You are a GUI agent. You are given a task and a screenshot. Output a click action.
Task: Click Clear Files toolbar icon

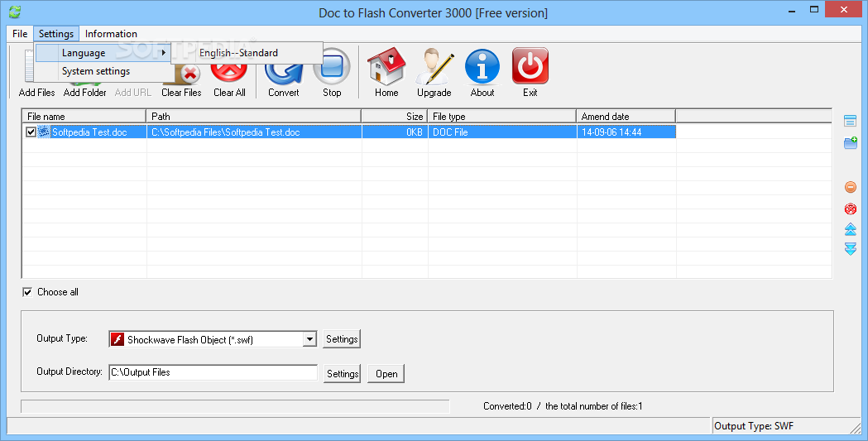[181, 83]
